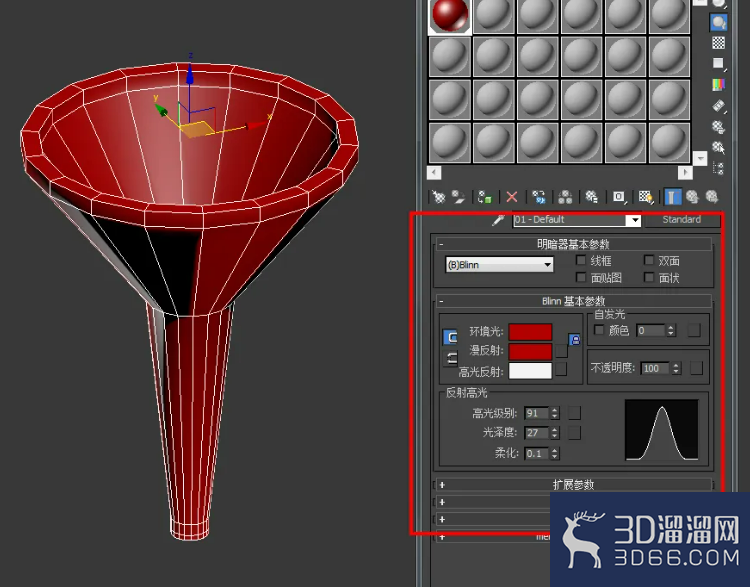Click the Put to Library icon
Screen dimensions: 750x587
[x=592, y=197]
